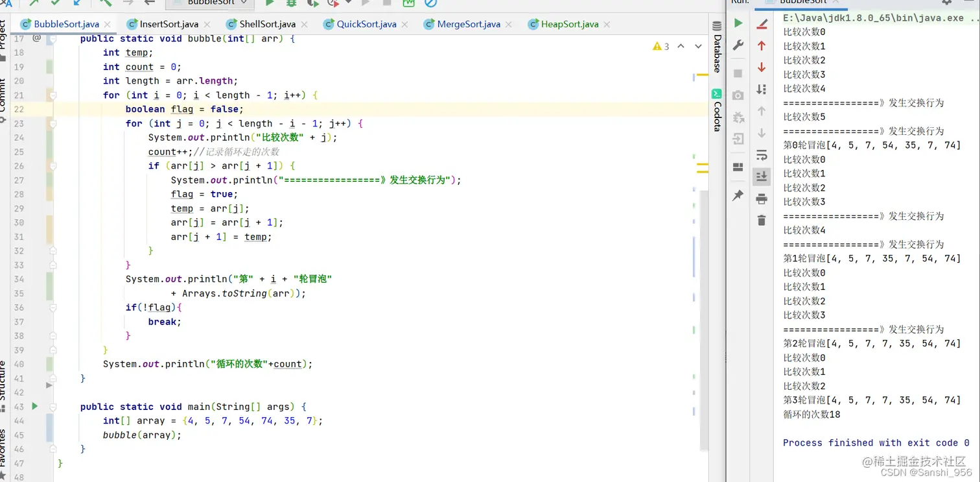
Task: Click the bug icon in the Run panel sidebar
Action: 738,117
